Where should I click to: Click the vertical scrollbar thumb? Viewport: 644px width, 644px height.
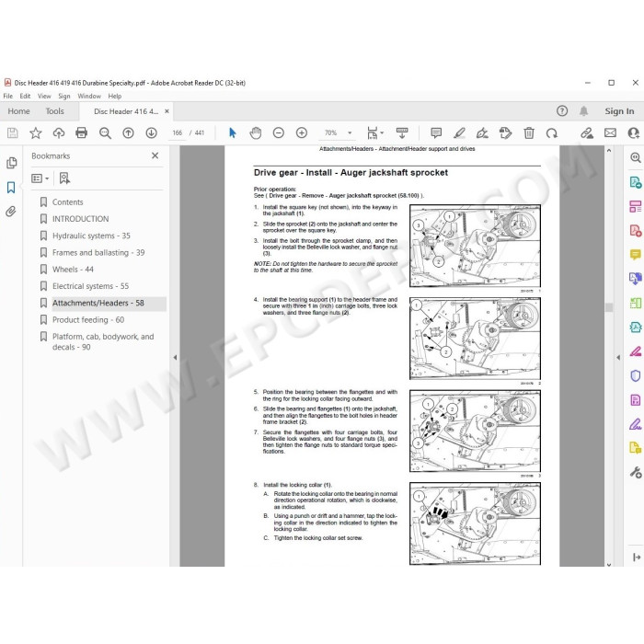click(609, 307)
